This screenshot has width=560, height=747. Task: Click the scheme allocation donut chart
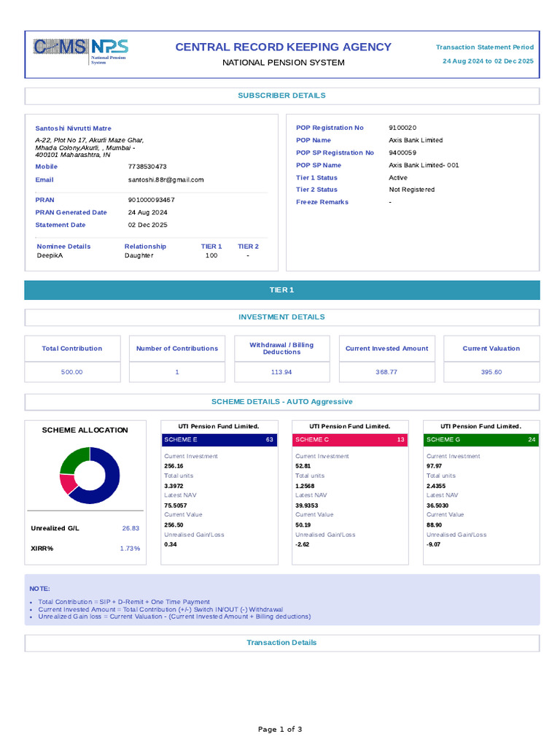coord(90,475)
